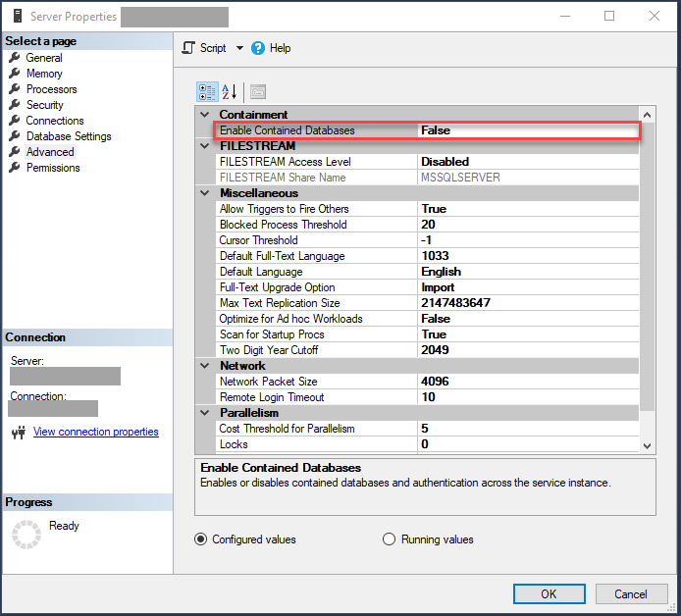Open the General page
Viewport: 681px width, 616px height.
click(44, 58)
